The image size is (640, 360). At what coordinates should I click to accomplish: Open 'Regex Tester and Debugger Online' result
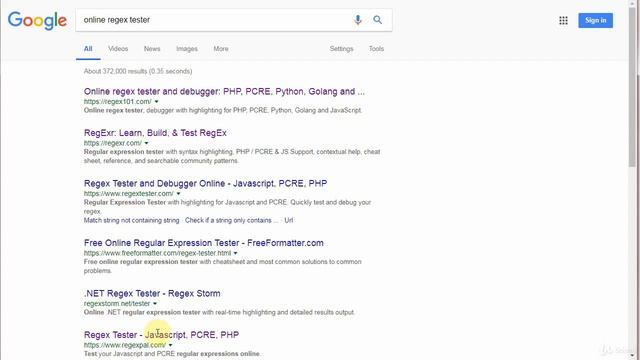205,184
